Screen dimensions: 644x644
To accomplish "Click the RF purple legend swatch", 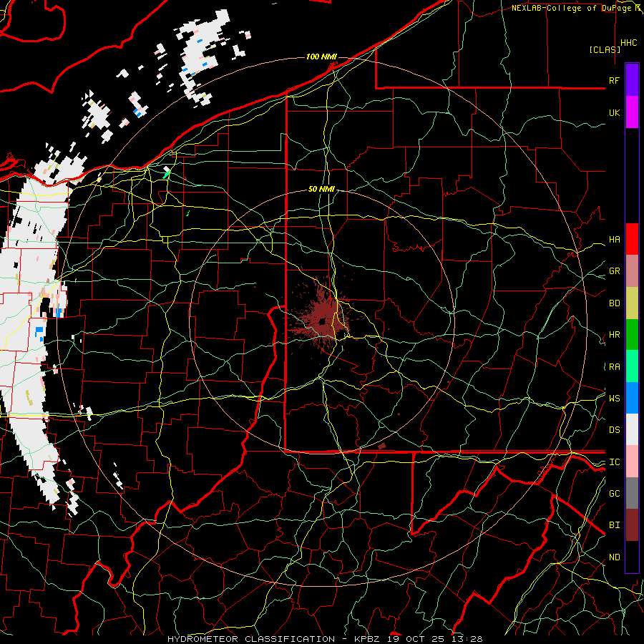I will pos(632,80).
